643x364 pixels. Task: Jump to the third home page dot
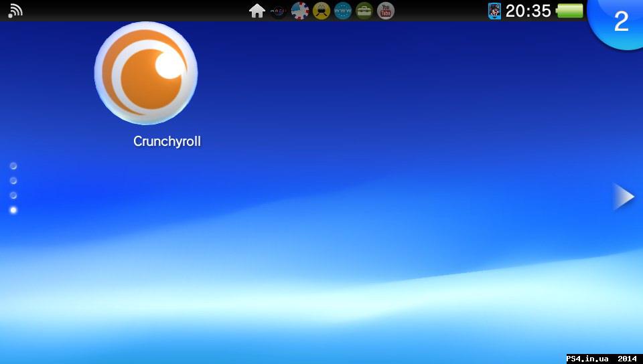click(x=13, y=195)
